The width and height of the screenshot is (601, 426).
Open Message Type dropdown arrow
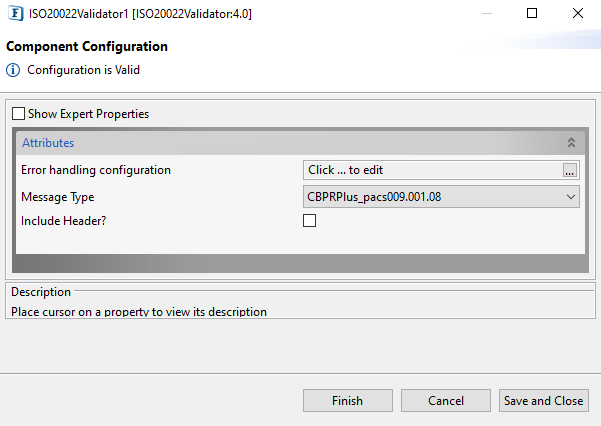tap(570, 197)
